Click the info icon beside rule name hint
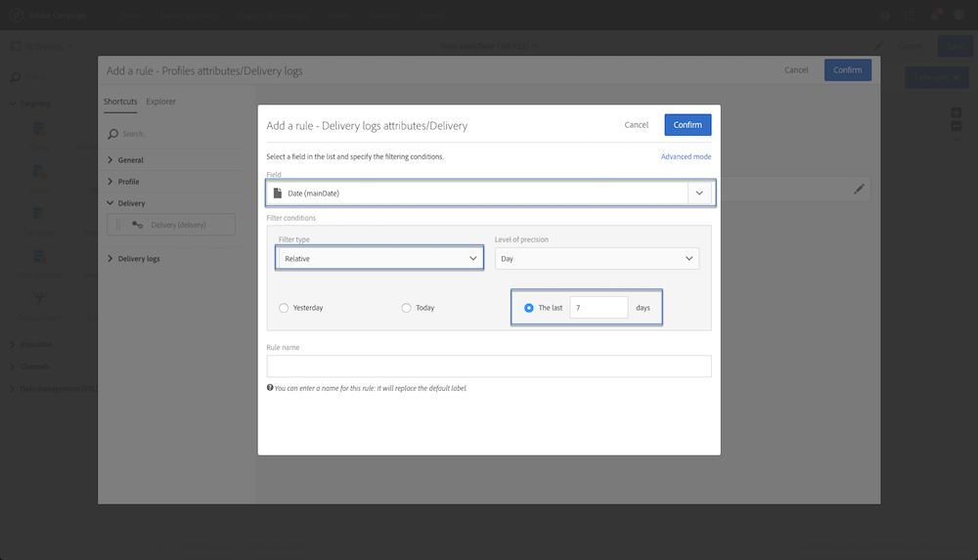This screenshot has height=560, width=978. click(270, 388)
